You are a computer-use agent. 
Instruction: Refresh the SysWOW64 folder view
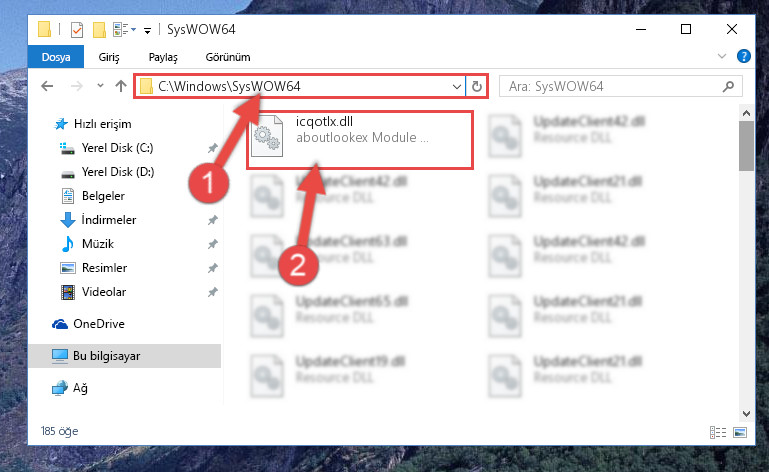(476, 87)
